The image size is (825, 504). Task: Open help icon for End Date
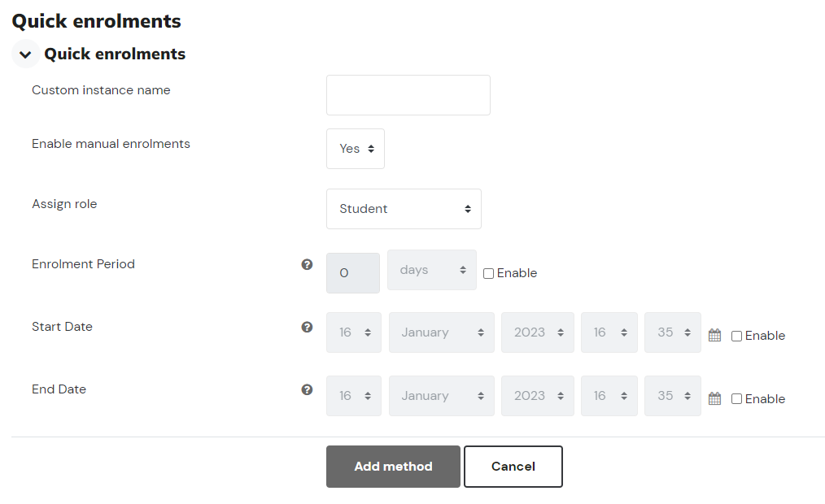pyautogui.click(x=307, y=389)
